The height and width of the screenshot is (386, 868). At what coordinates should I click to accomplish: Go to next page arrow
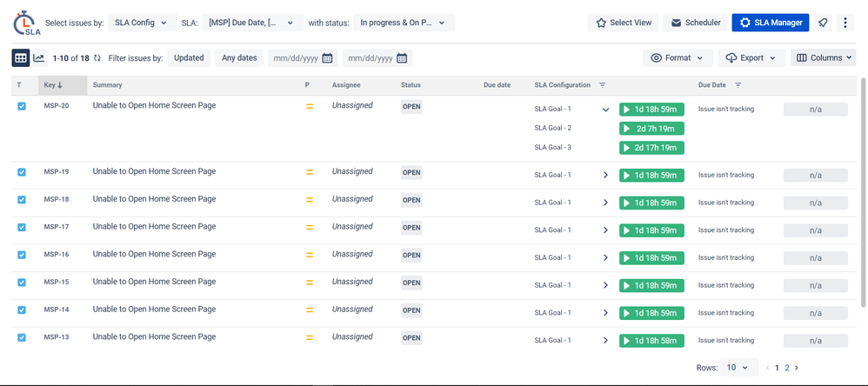pos(797,367)
